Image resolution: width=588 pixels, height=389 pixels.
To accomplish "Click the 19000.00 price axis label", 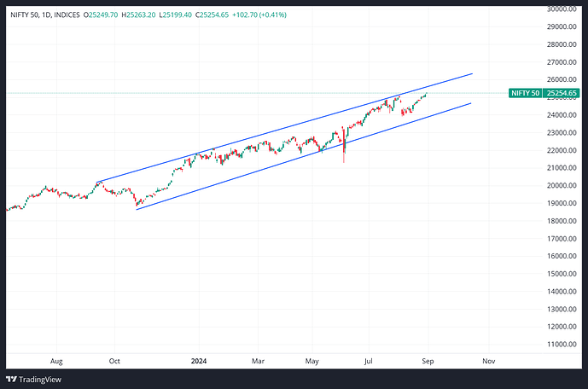I will tap(562, 203).
